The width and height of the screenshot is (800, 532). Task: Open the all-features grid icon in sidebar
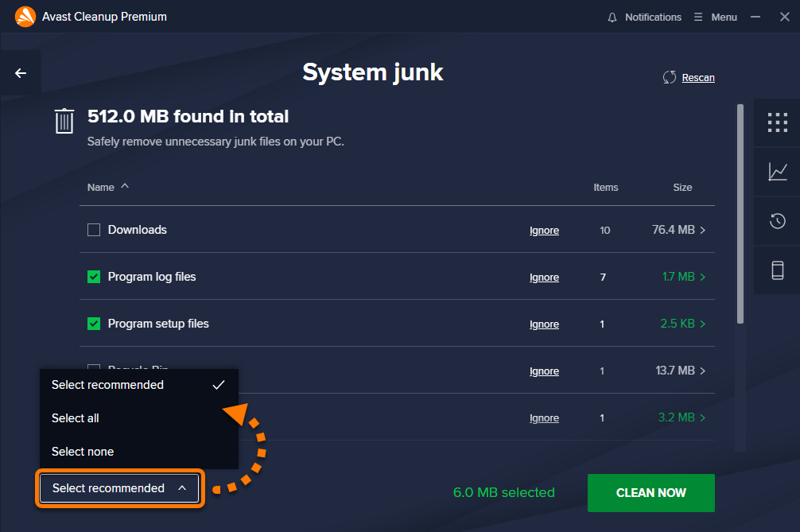[x=778, y=122]
